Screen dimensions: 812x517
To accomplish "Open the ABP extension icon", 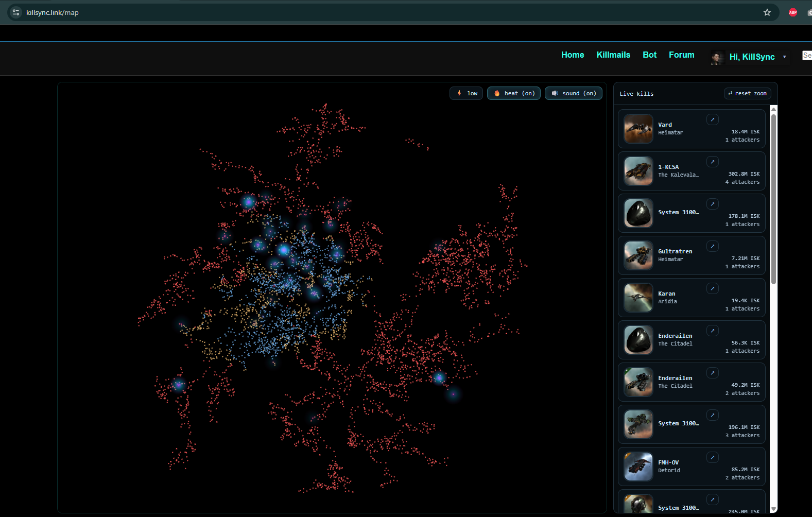I will coord(792,12).
